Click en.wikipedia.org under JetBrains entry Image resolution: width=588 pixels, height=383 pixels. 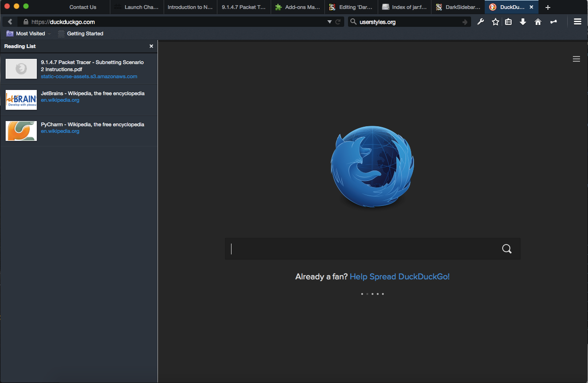pyautogui.click(x=60, y=100)
